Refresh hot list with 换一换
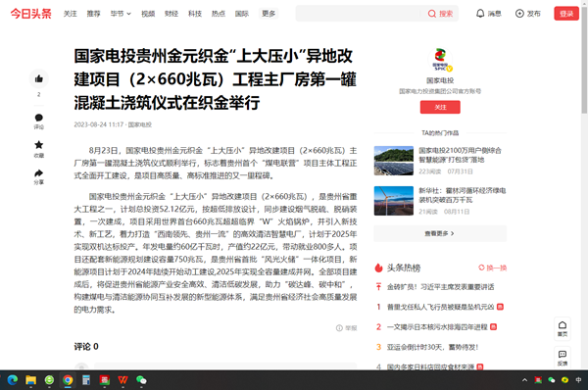 click(492, 268)
